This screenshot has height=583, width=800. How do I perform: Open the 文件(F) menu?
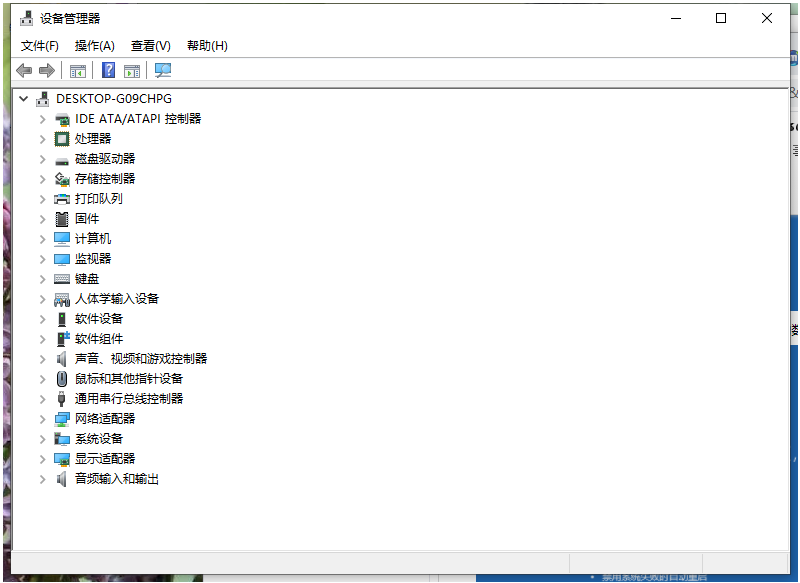click(x=40, y=46)
